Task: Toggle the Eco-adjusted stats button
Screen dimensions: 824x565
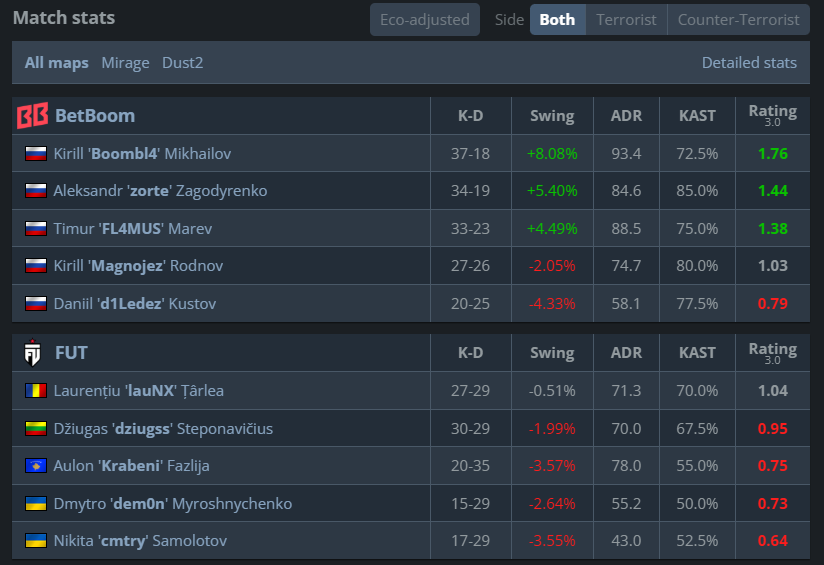Action: pos(425,20)
